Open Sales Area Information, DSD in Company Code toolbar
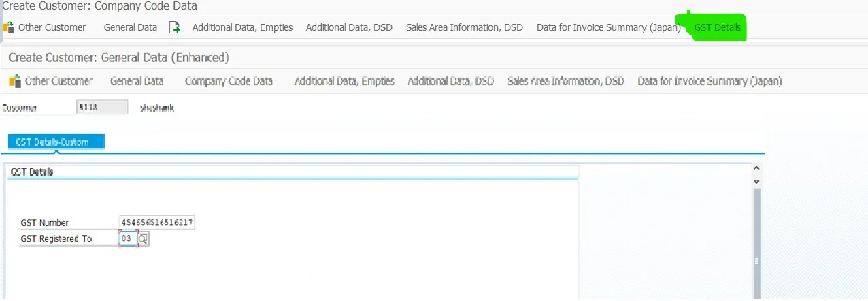The image size is (868, 301). (465, 28)
